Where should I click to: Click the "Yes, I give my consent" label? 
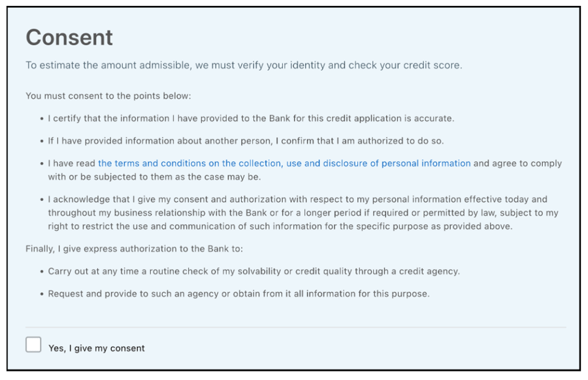[x=97, y=348]
